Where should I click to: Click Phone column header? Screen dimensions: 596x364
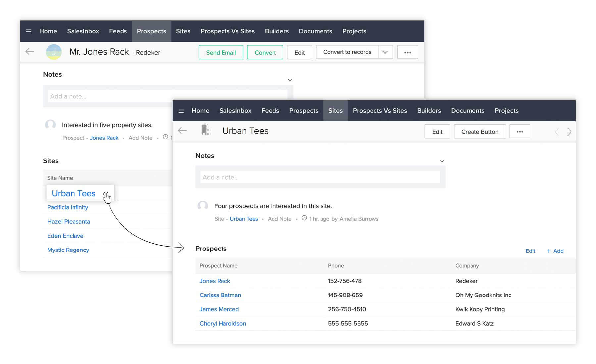click(x=336, y=266)
